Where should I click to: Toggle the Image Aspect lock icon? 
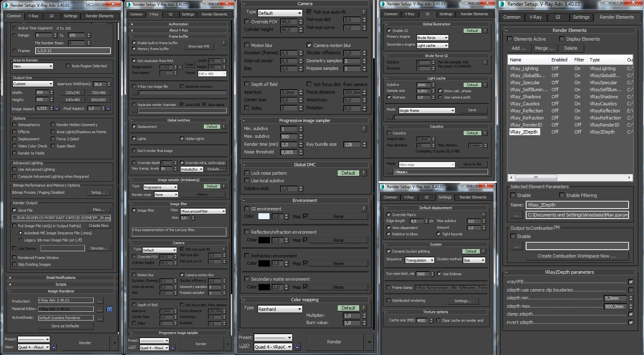coord(57,108)
